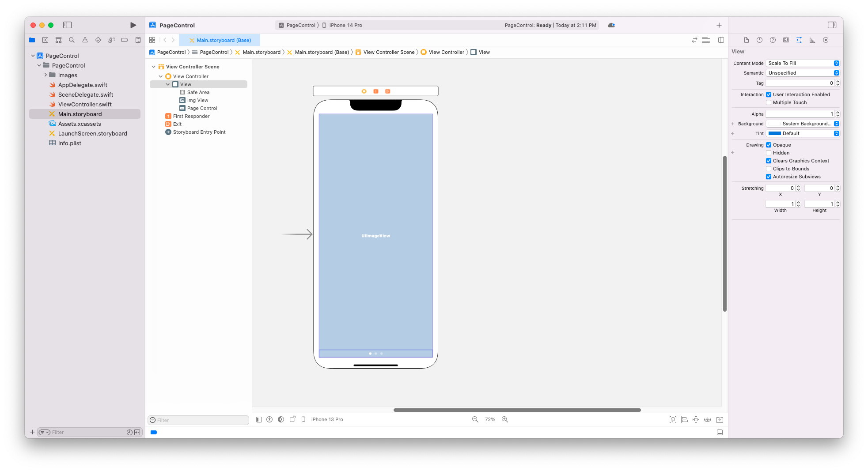Screen dimensions: 868x471
Task: Open the Find navigator magnifier icon
Action: 72,40
